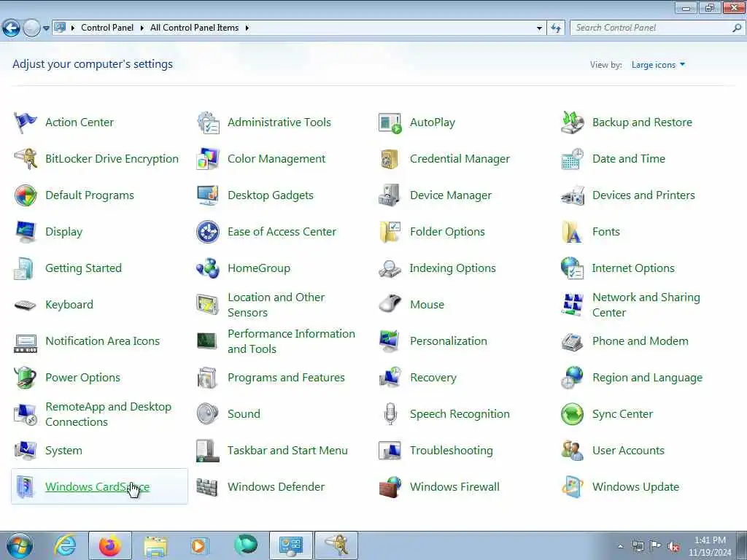Open the Mouse icon

[390, 305]
